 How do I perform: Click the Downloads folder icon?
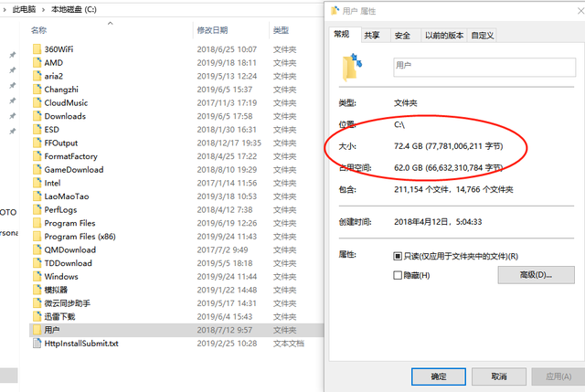coord(37,116)
